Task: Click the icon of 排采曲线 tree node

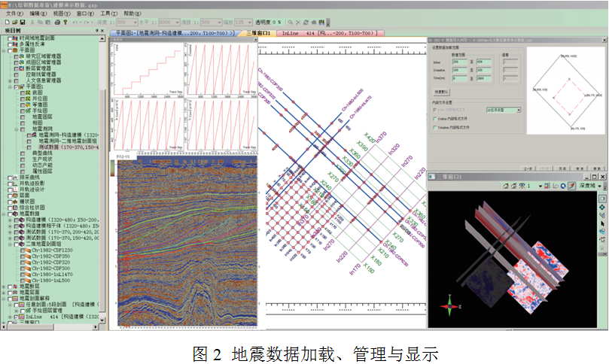Action: pos(16,177)
